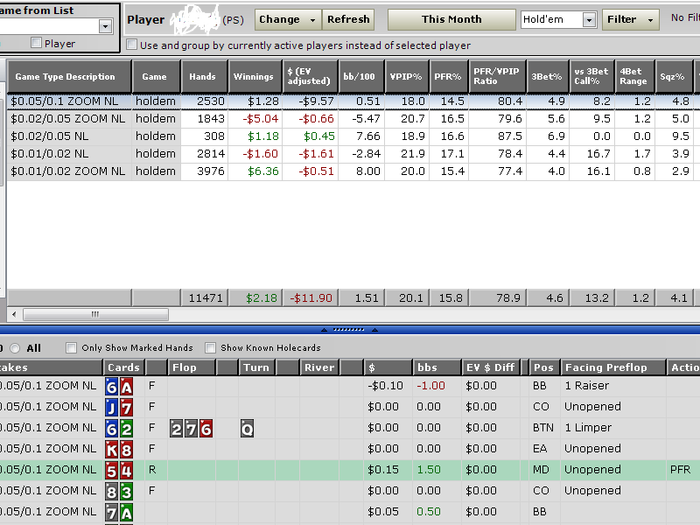Click the total hands 11471 cell

click(204, 298)
